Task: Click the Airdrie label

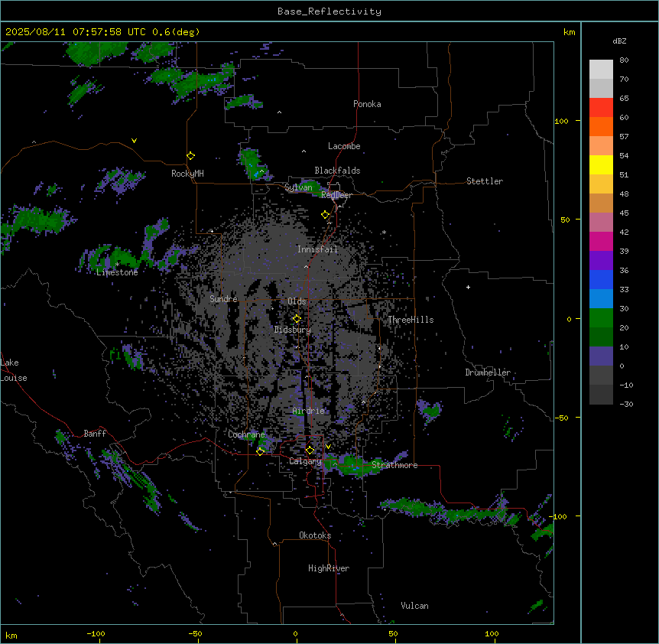Action: click(x=309, y=411)
